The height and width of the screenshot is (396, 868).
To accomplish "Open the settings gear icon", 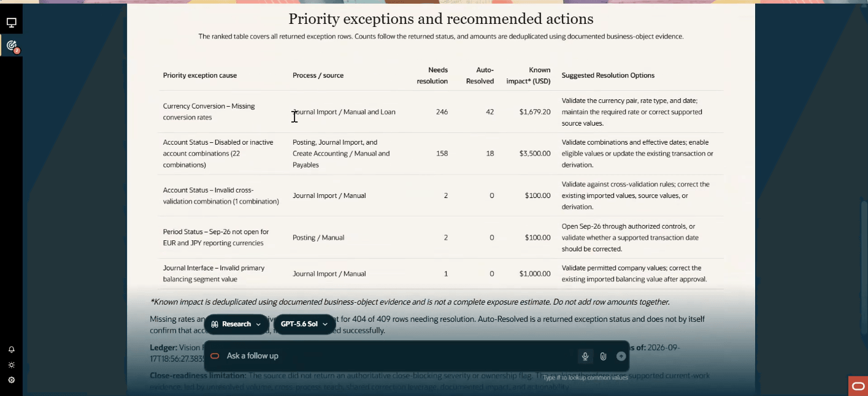I will (x=11, y=380).
